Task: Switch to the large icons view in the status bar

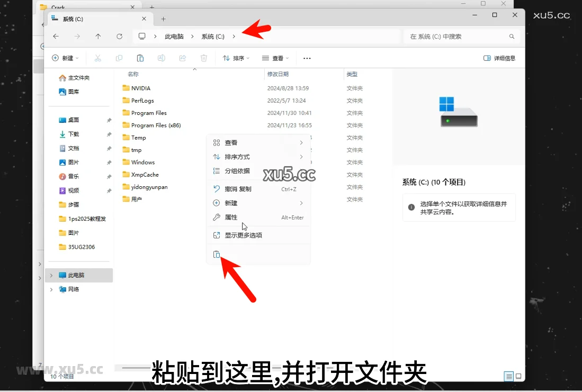Action: 518,377
